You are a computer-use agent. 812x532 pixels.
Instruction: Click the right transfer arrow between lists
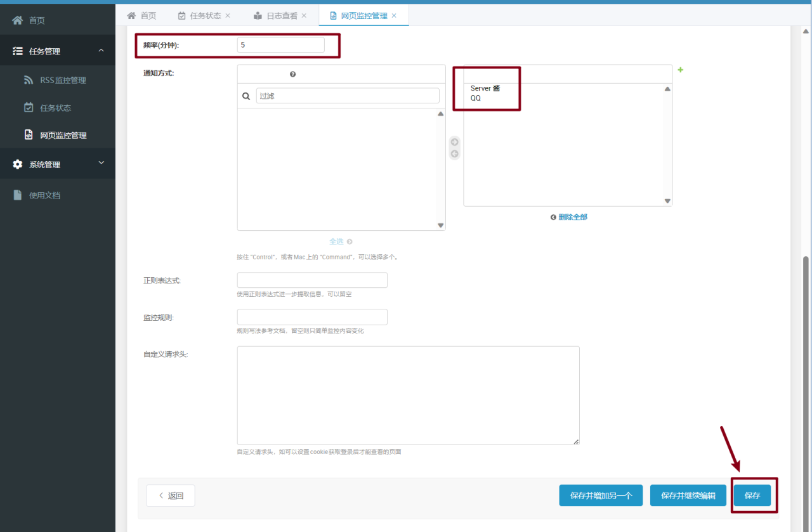(x=454, y=142)
